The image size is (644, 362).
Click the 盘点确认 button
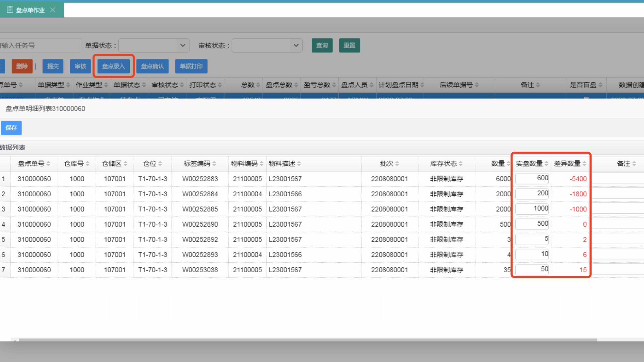click(152, 66)
